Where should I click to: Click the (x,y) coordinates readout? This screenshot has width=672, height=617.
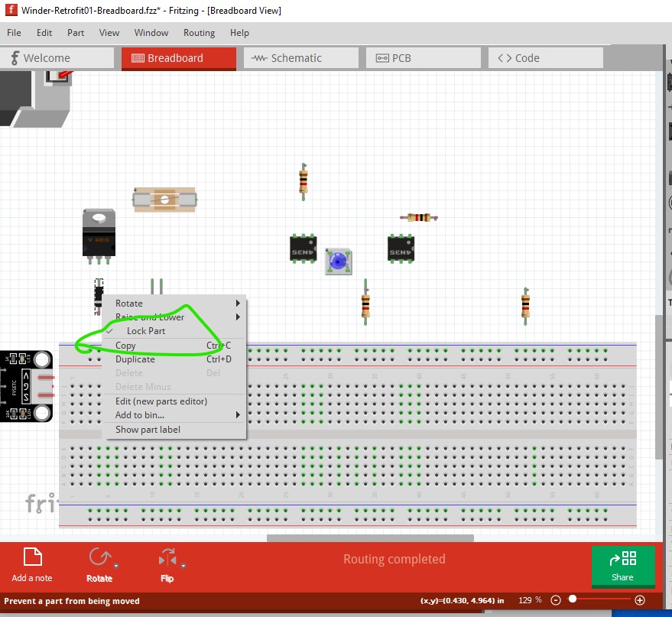pos(463,600)
